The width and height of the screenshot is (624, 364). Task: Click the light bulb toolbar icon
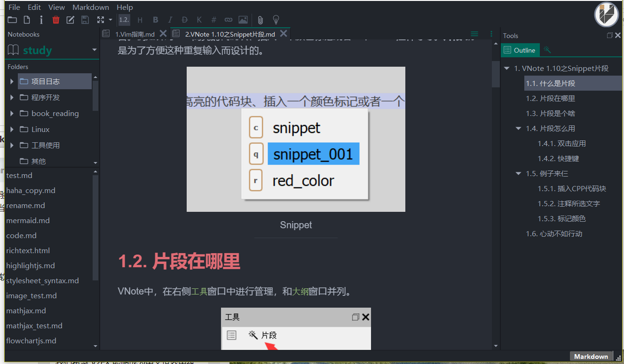point(276,20)
